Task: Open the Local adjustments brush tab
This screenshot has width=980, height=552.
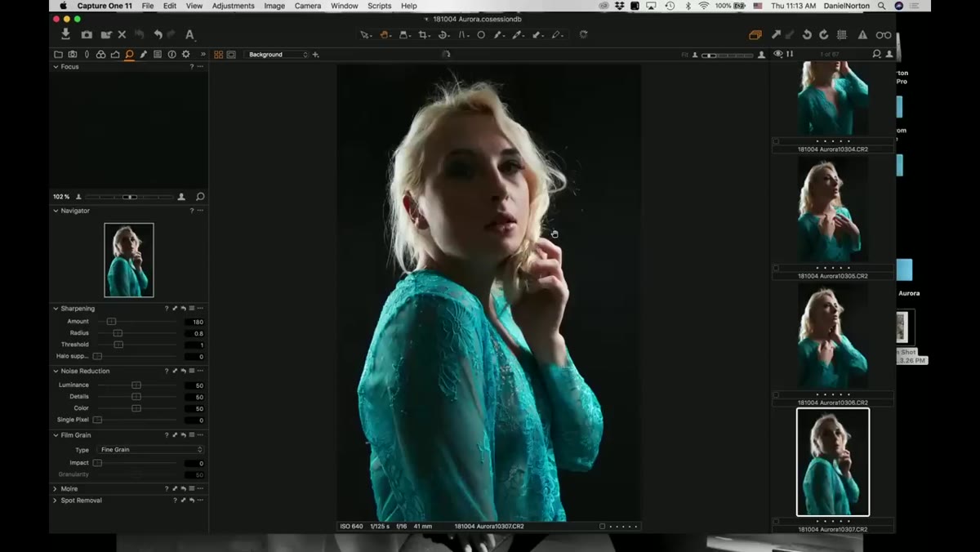Action: click(144, 54)
